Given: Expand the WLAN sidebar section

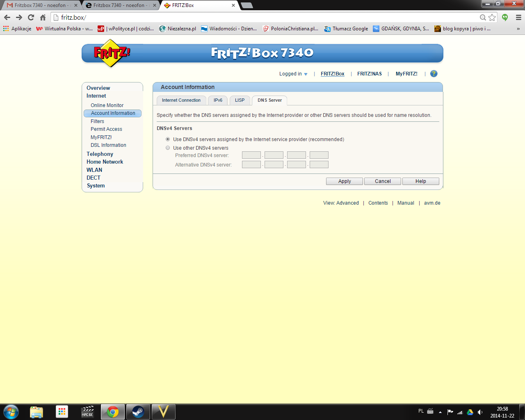Looking at the screenshot, I should (x=94, y=170).
